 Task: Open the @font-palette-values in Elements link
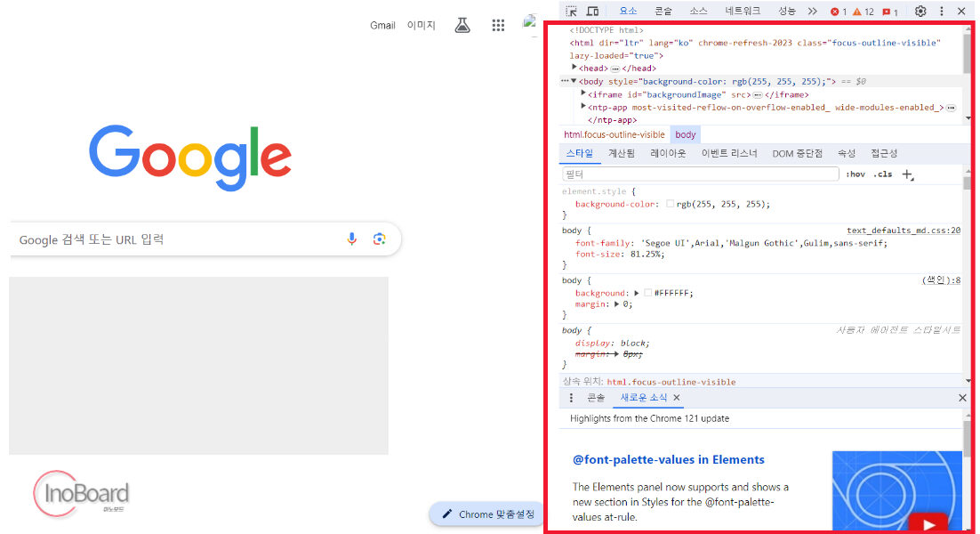coord(668,459)
